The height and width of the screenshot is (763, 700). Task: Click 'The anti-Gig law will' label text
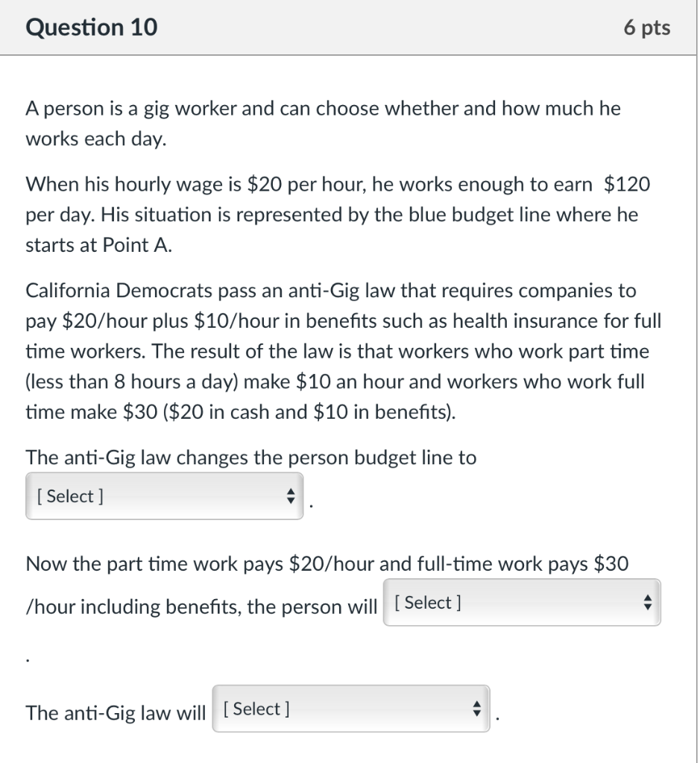[x=116, y=713]
